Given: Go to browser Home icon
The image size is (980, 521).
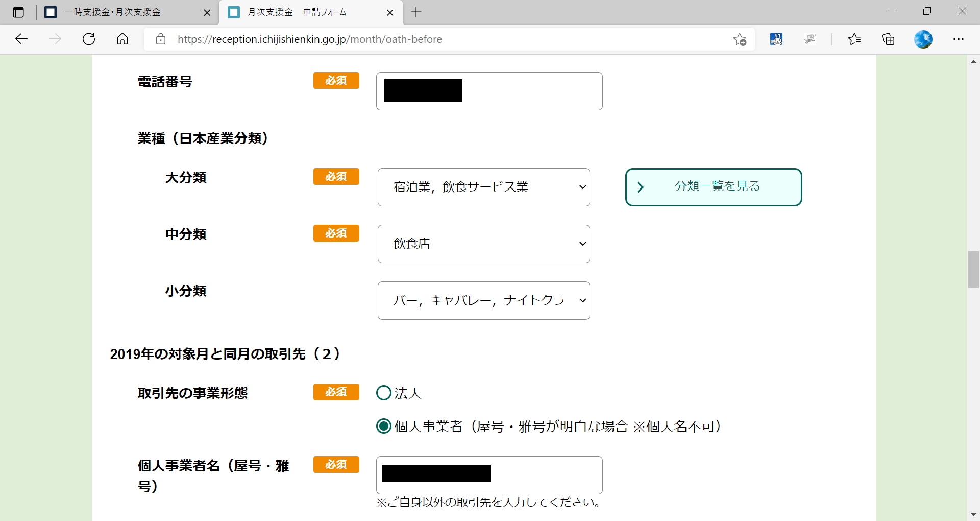Looking at the screenshot, I should 122,39.
